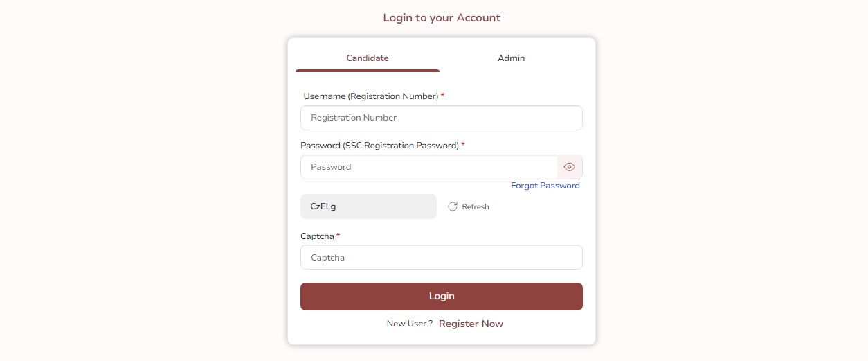The image size is (868, 361).
Task: Click the Password (SSC Registration Password) label
Action: [x=379, y=146]
